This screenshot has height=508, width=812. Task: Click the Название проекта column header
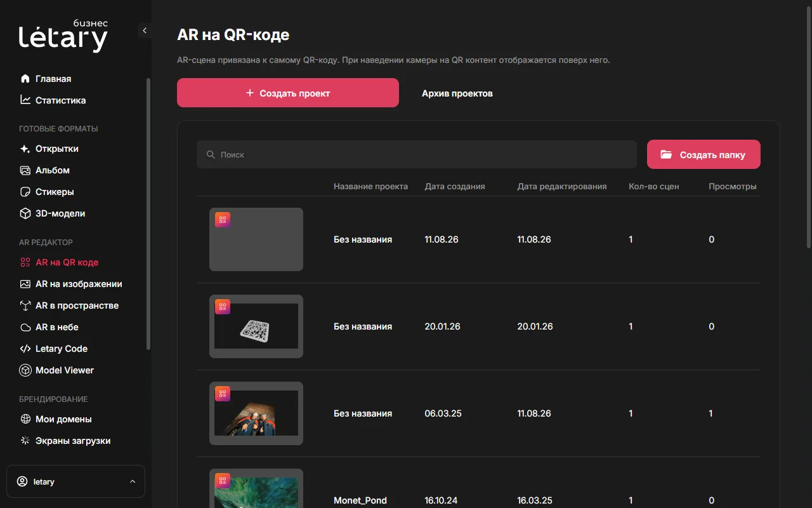point(370,187)
